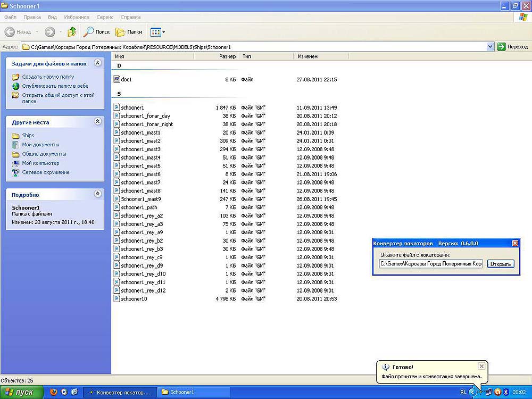This screenshot has width=532, height=399.
Task: Switch to Schooner1 taskbar button
Action: 194,393
